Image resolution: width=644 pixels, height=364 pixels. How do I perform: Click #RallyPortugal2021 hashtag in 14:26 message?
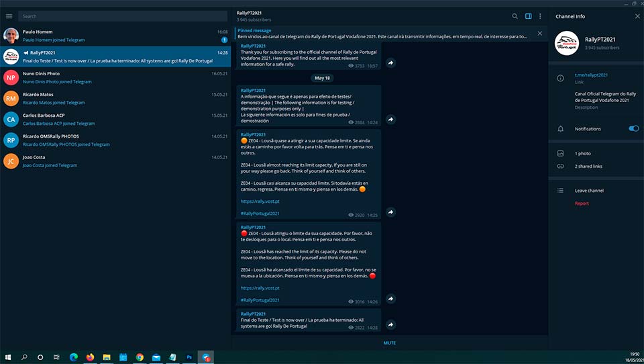[x=260, y=300]
